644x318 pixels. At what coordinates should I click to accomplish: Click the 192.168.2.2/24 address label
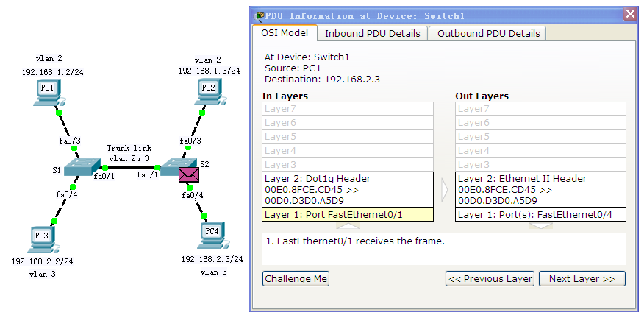[x=43, y=261]
